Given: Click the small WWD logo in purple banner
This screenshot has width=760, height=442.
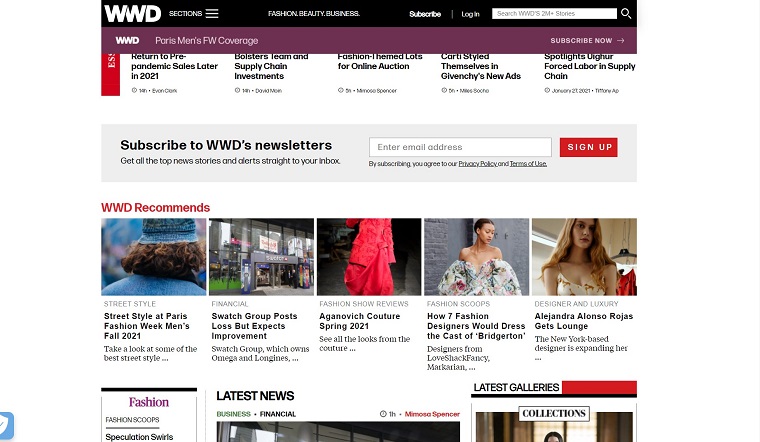Looking at the screenshot, I should pyautogui.click(x=127, y=41).
